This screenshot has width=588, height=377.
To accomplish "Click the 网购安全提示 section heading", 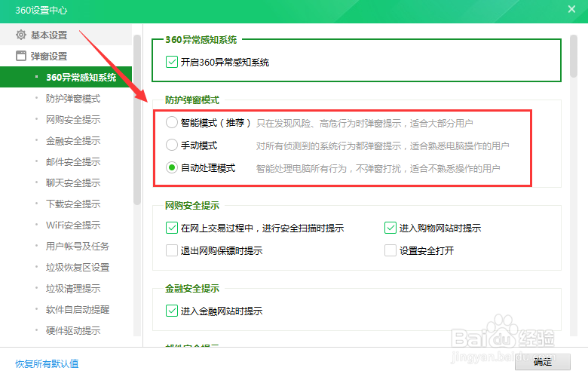I will 192,206.
